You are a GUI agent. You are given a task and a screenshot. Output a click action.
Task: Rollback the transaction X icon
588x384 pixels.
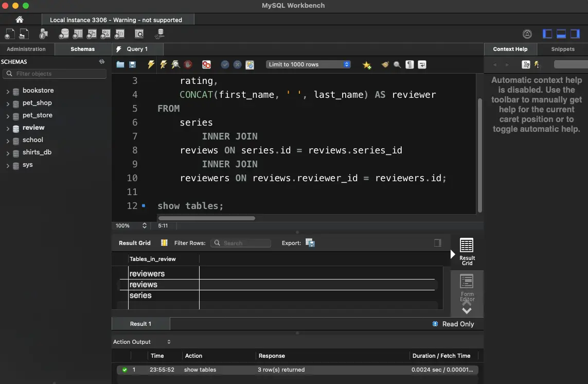pos(237,64)
